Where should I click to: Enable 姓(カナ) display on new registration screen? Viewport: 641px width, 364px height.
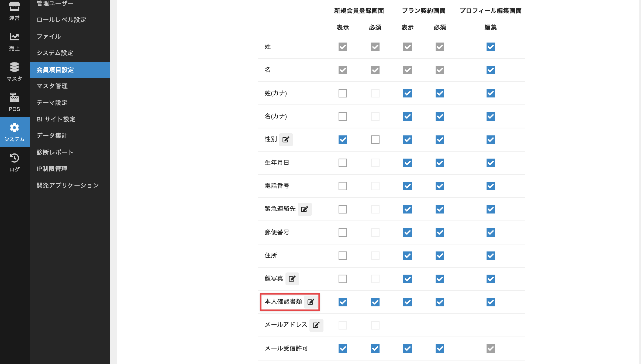pos(343,93)
